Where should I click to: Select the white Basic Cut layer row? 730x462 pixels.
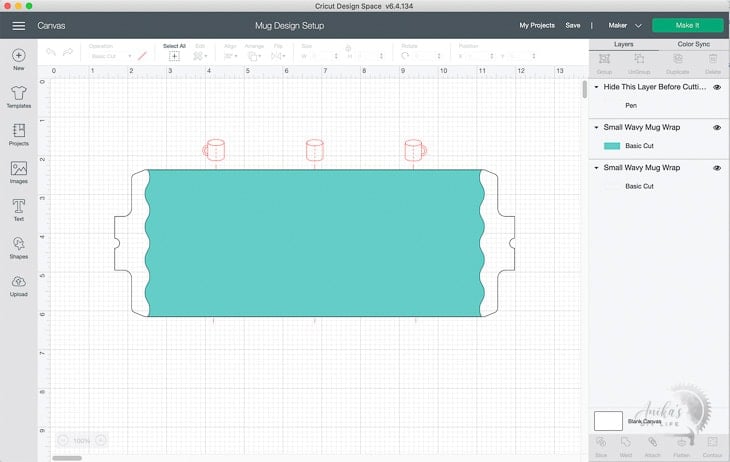coord(659,186)
